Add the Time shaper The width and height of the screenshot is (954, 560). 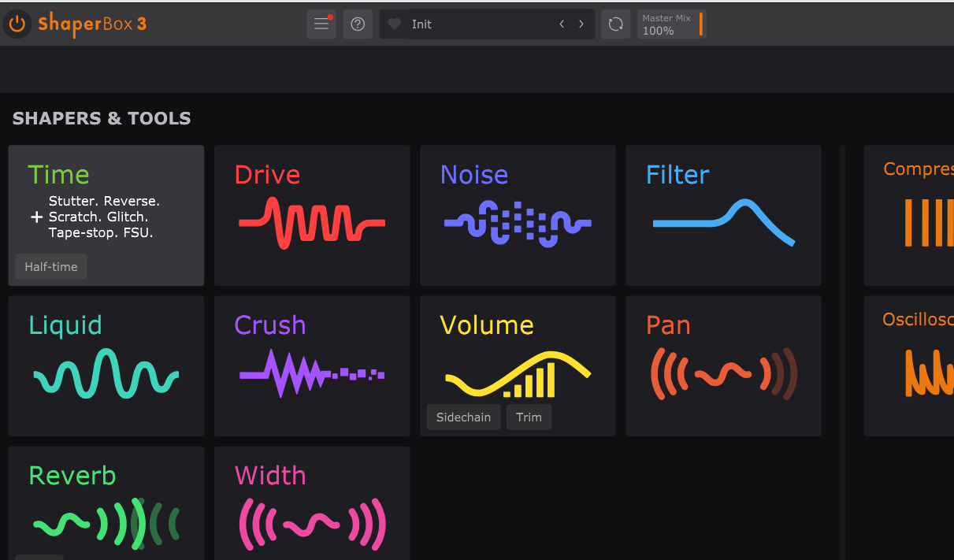click(106, 215)
